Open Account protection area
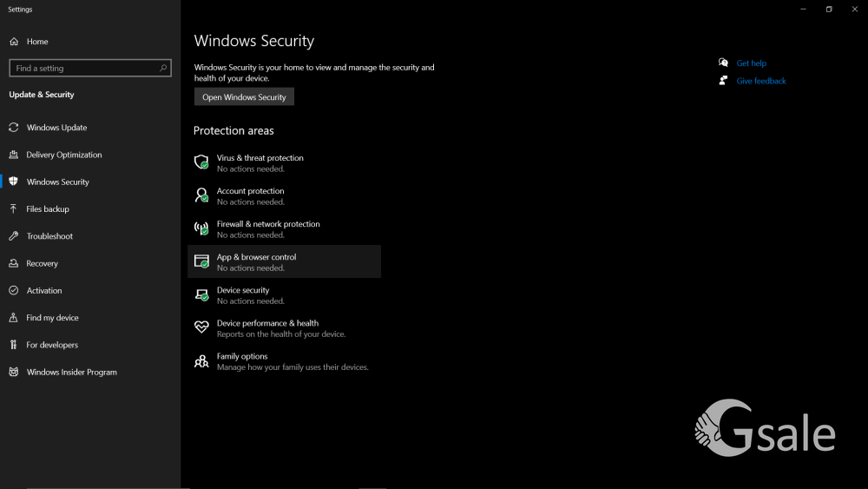 coord(284,196)
